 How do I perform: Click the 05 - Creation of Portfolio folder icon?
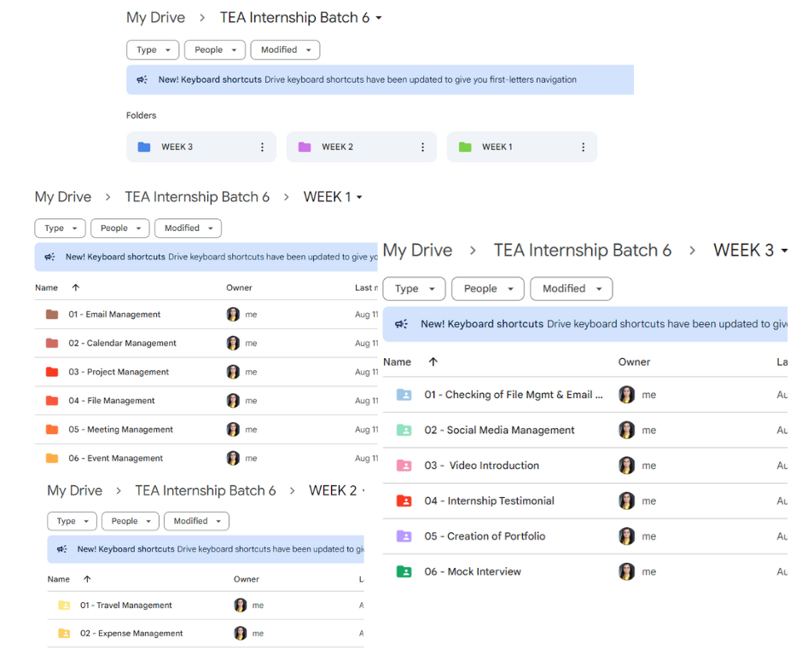point(404,536)
